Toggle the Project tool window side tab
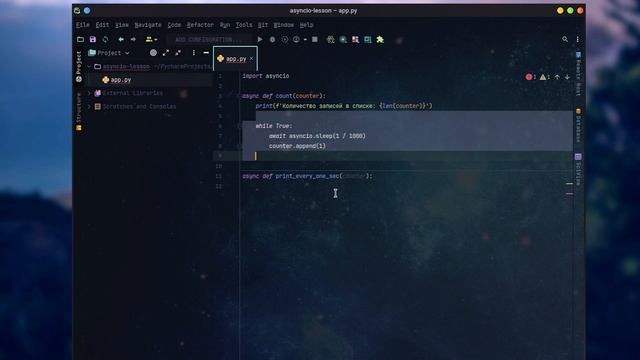The width and height of the screenshot is (640, 360). point(79,67)
